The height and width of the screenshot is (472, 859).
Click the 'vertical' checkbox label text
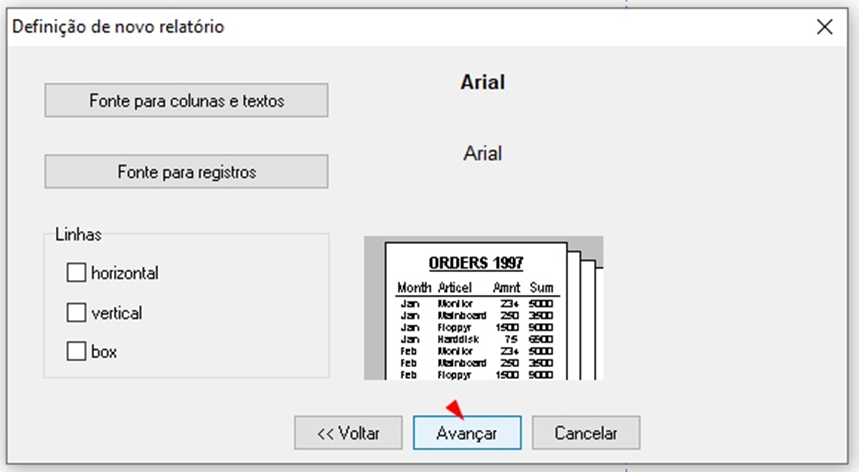point(116,313)
